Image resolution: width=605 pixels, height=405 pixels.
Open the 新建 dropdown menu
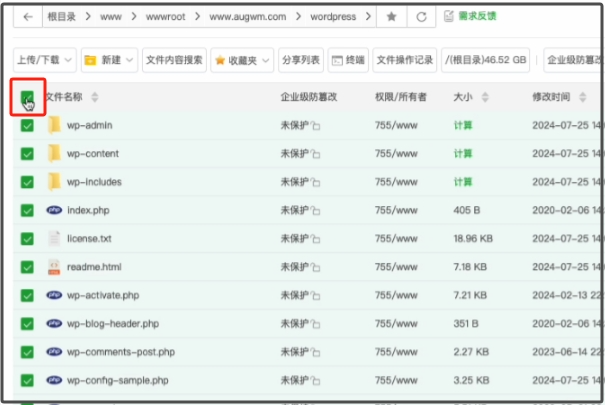tap(108, 60)
